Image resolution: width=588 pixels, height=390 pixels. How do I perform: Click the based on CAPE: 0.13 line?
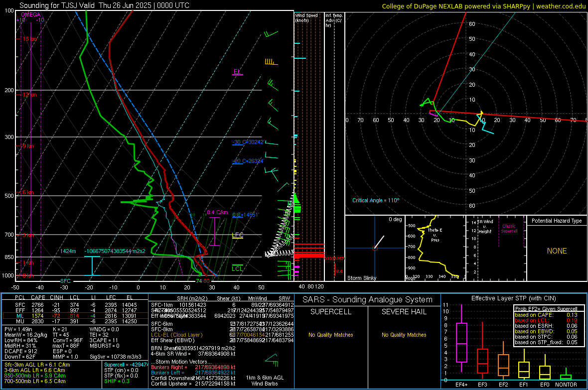point(546,315)
